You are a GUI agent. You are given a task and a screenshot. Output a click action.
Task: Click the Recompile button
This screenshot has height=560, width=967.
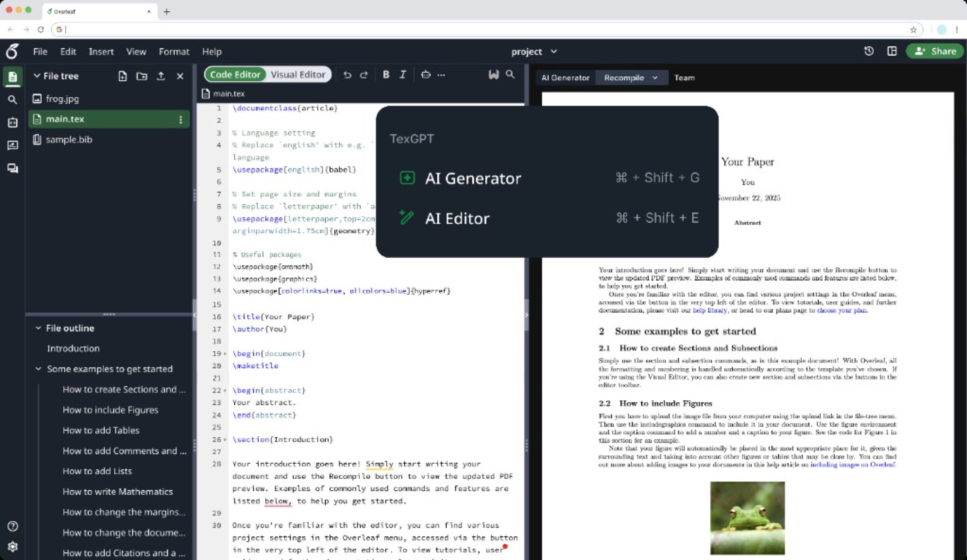[x=624, y=77]
